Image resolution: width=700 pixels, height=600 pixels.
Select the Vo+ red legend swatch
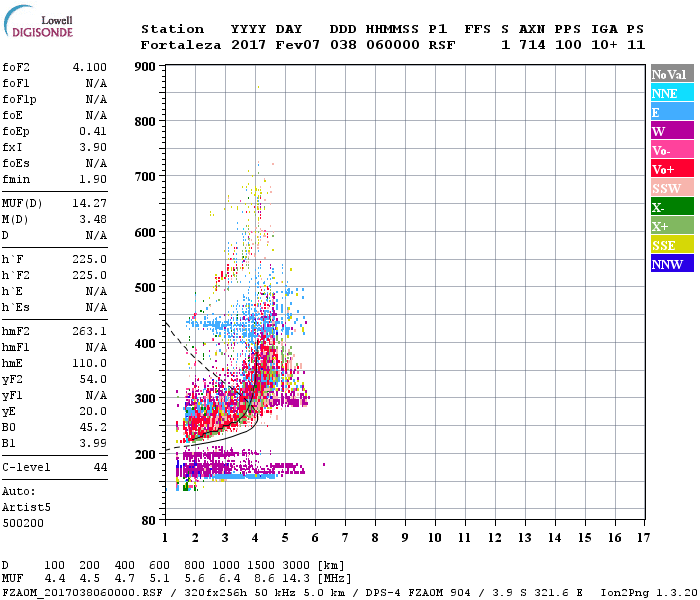point(672,169)
